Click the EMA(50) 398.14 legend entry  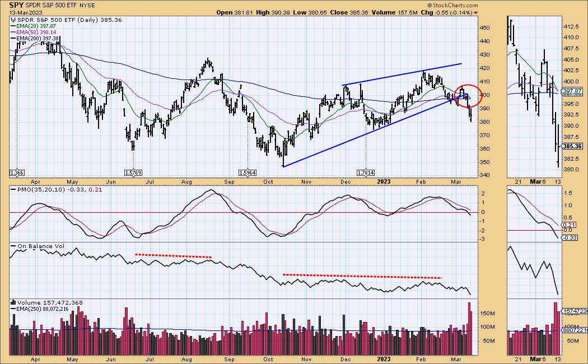click(x=33, y=32)
